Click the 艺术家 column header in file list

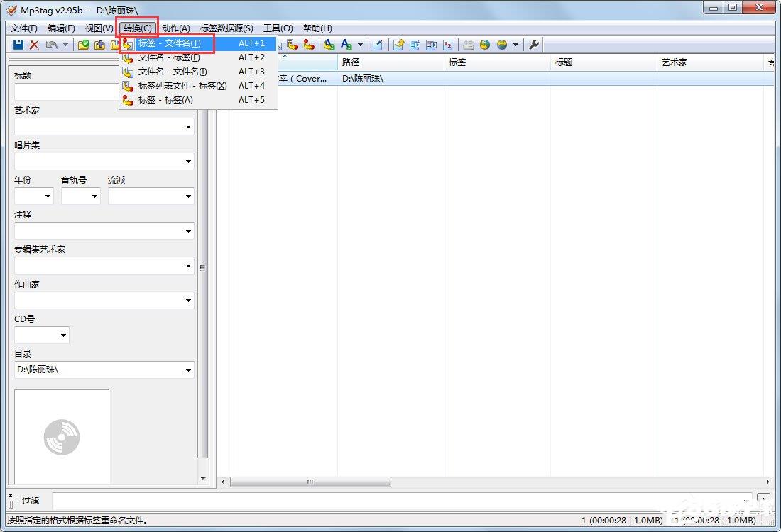click(710, 62)
